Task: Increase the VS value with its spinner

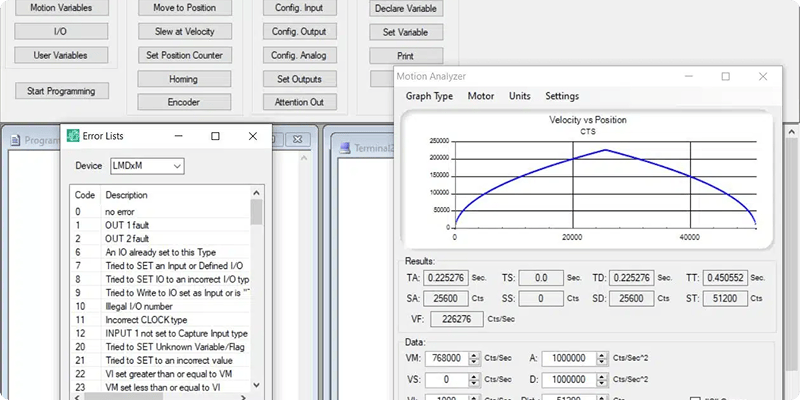Action: click(474, 377)
